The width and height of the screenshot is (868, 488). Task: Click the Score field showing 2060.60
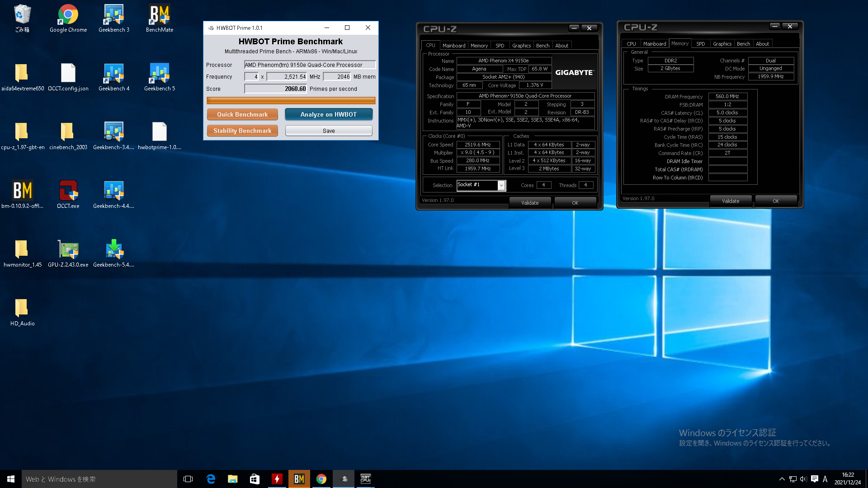coord(276,89)
